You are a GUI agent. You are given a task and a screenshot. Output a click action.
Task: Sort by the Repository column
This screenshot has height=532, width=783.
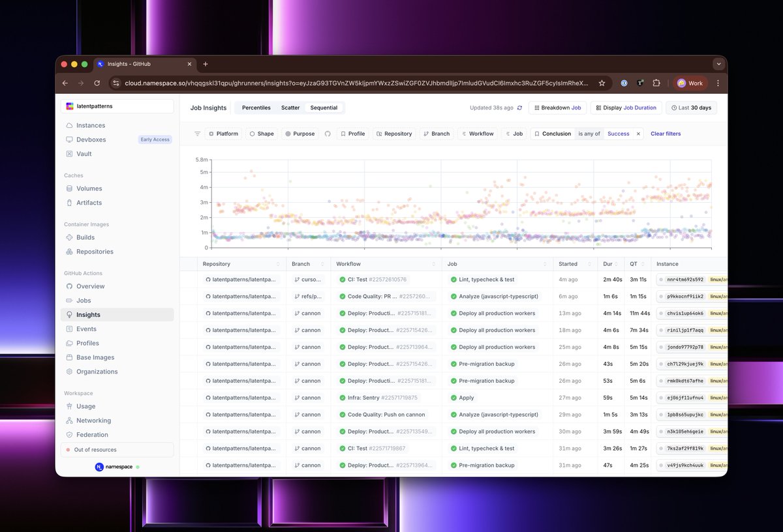[x=242, y=264]
